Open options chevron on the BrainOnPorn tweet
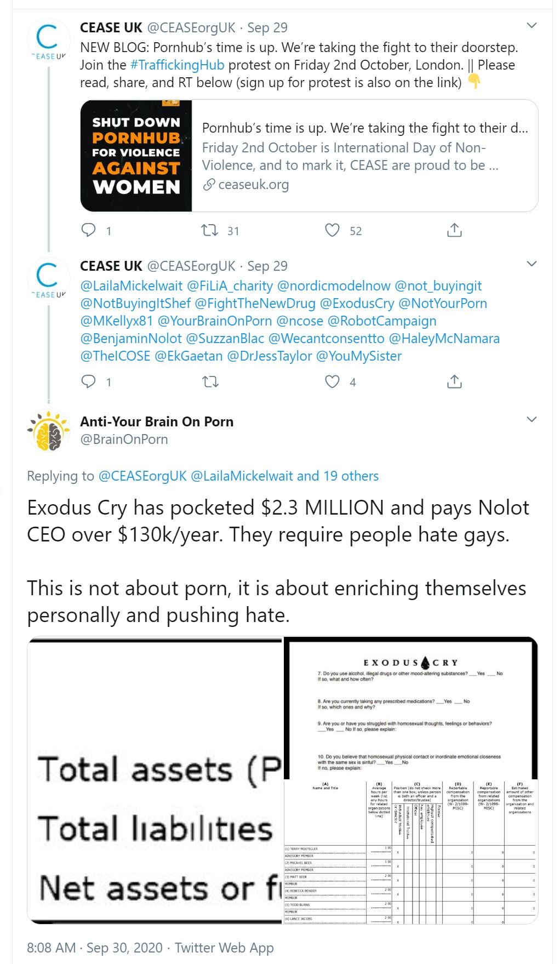This screenshot has width=560, height=964. [x=531, y=420]
